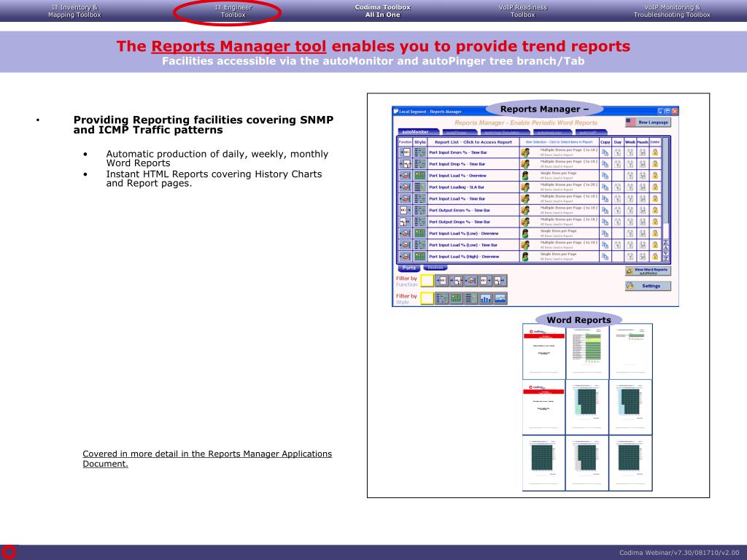
Task: Open Word report thumbnail with green bar table
Action: pyautogui.click(x=587, y=351)
